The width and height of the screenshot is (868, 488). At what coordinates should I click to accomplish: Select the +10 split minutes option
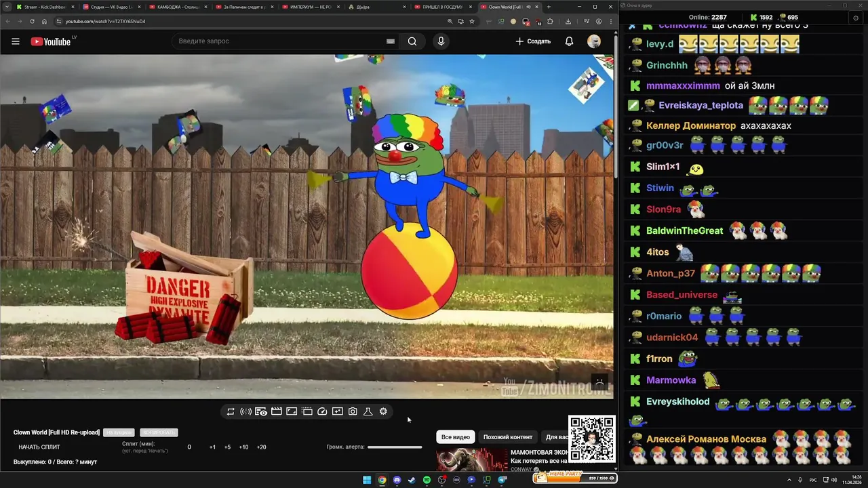point(243,447)
